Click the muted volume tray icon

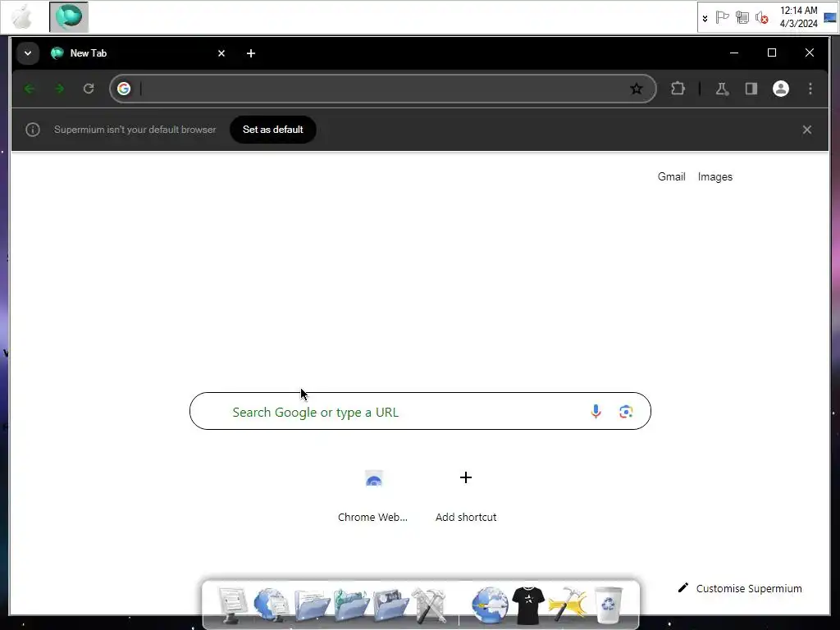pos(761,18)
